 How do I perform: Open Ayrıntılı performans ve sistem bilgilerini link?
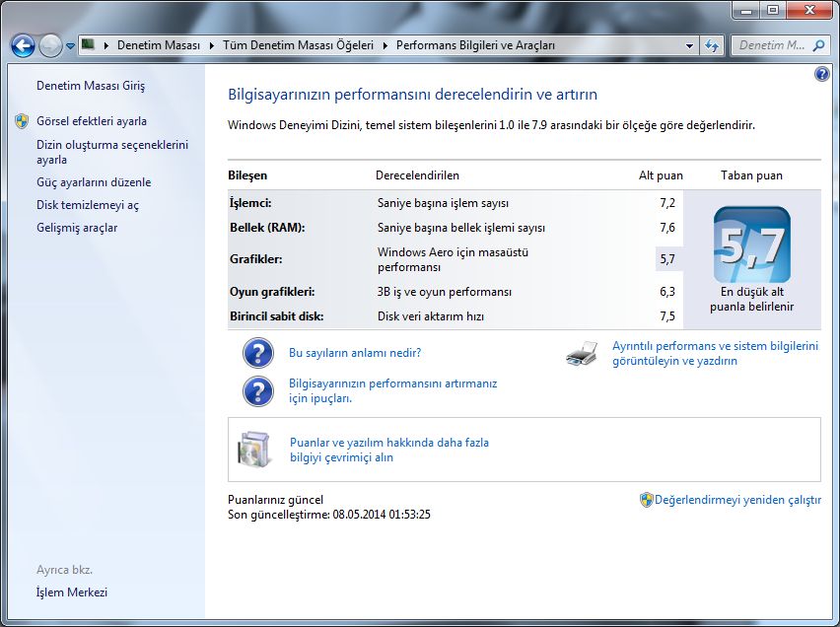[715, 353]
